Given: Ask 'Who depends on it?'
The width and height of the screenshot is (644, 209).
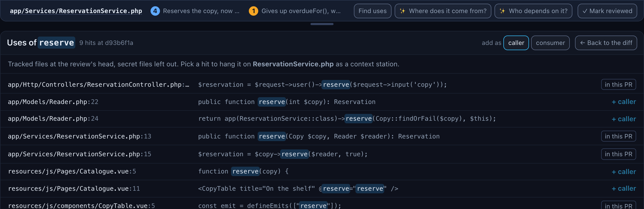Looking at the screenshot, I should pos(533,11).
